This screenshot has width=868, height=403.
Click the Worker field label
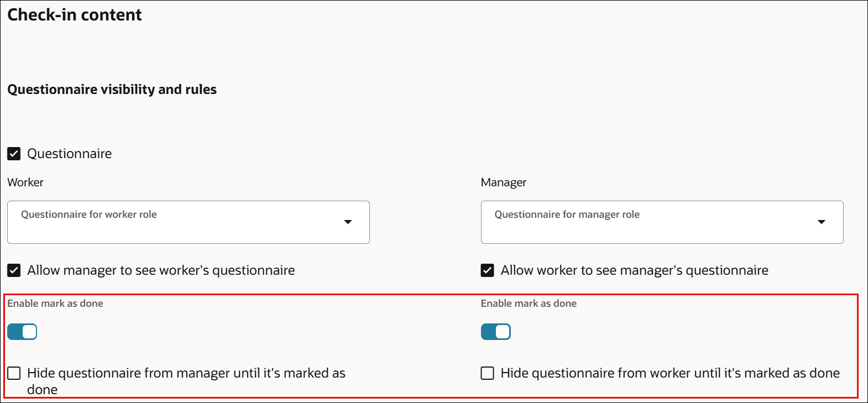click(25, 182)
